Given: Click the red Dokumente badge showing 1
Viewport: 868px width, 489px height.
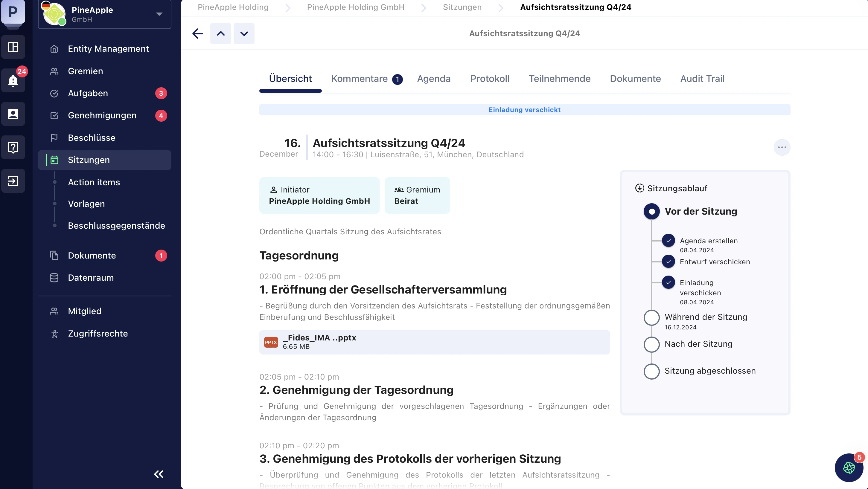Looking at the screenshot, I should 161,255.
